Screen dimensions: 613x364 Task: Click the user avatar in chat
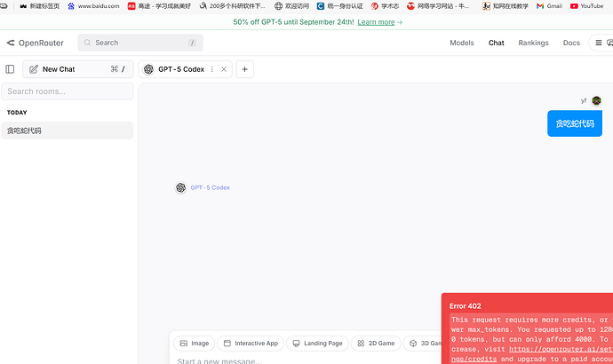596,100
